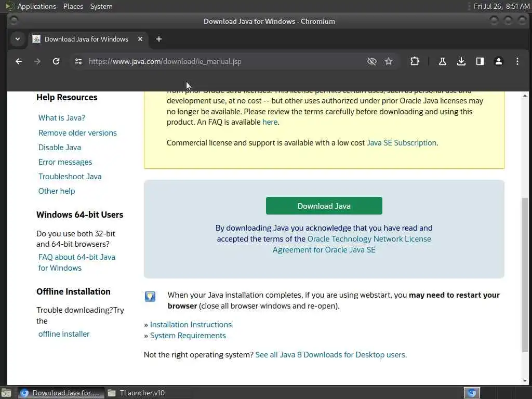Open a new tab with plus button

(x=159, y=39)
